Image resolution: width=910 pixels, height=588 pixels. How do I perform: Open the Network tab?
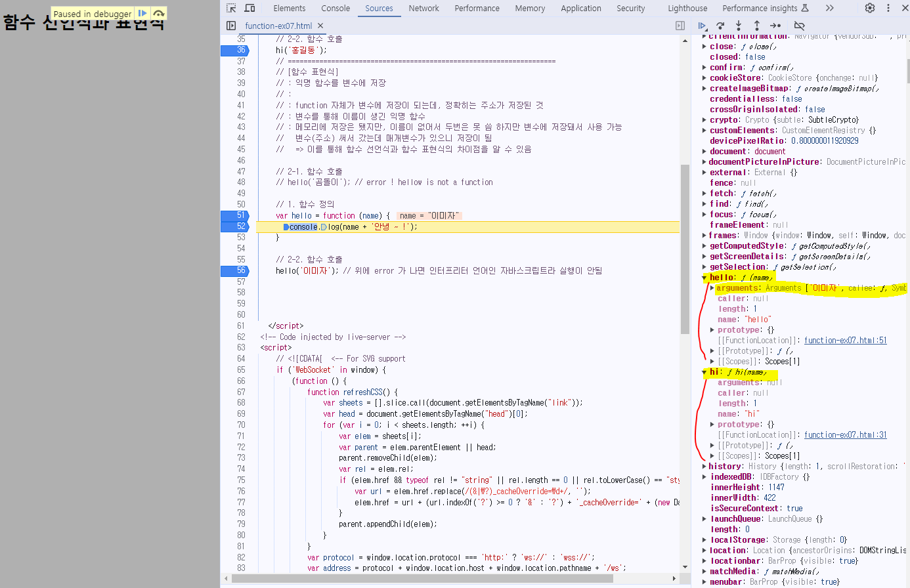point(423,9)
